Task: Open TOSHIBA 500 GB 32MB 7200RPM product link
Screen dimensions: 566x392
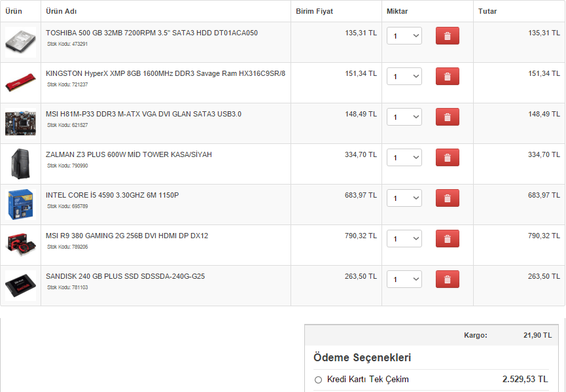Action: pos(152,33)
